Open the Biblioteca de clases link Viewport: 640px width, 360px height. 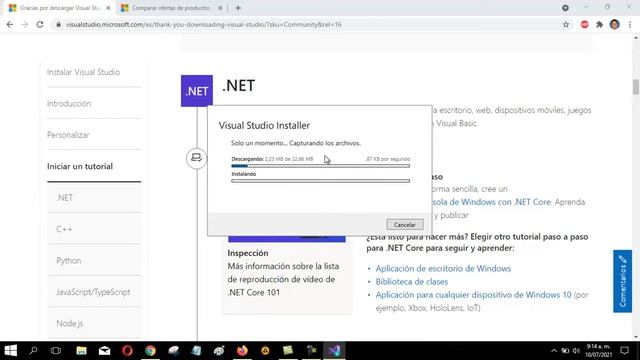(411, 282)
